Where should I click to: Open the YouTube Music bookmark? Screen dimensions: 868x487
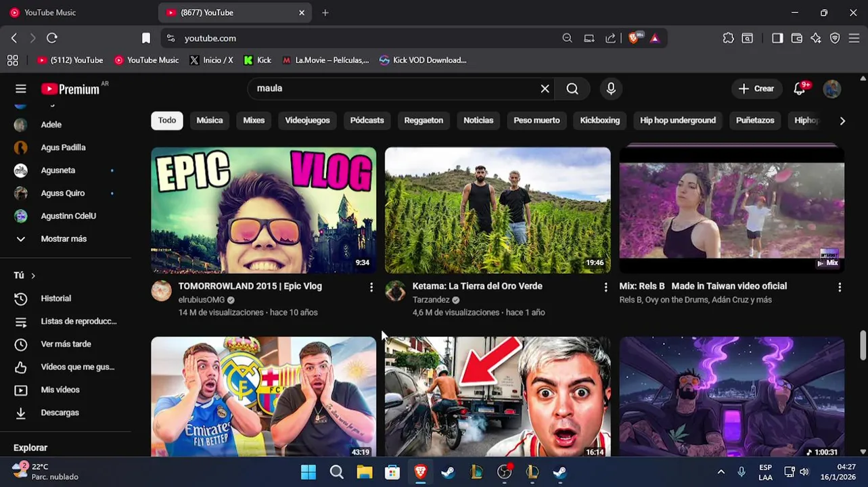click(x=147, y=60)
